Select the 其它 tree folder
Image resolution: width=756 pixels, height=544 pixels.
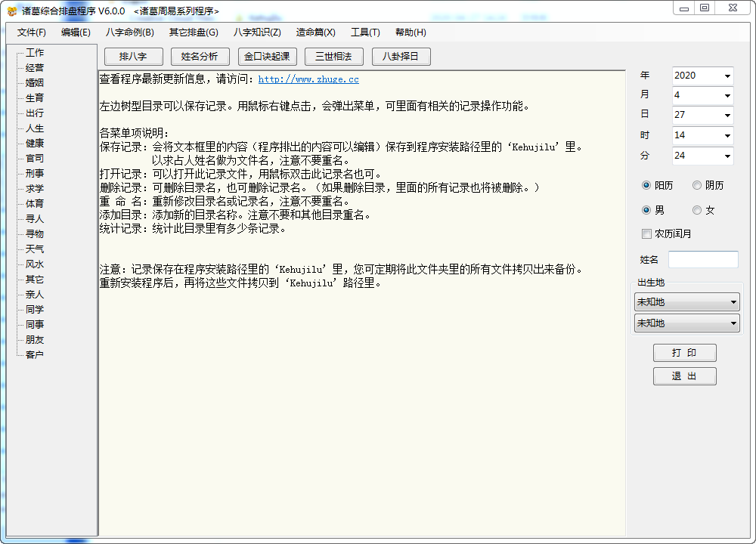click(35, 280)
